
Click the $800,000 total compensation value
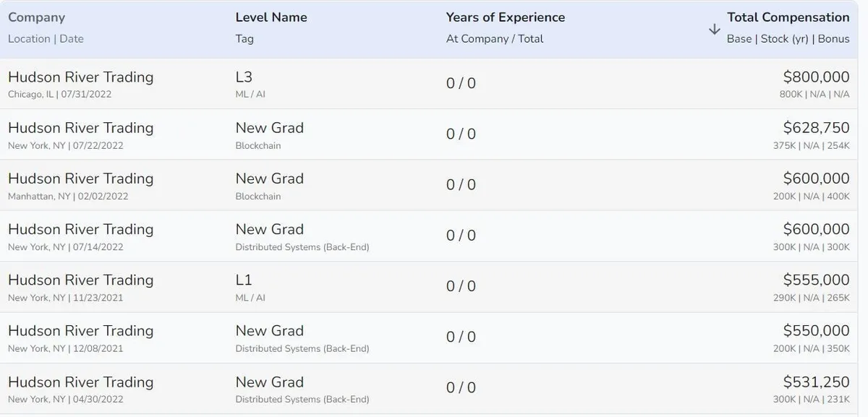[x=816, y=77]
